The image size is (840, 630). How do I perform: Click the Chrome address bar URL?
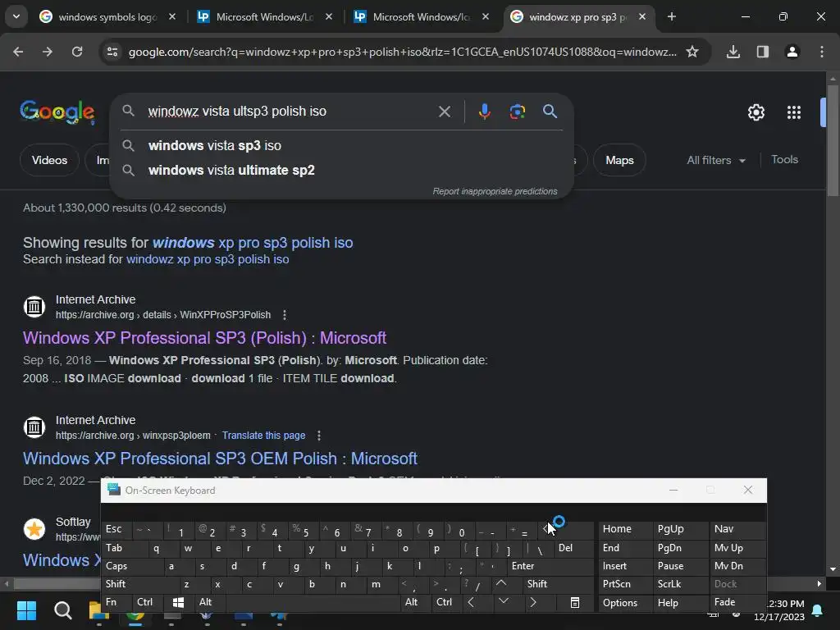(x=402, y=52)
